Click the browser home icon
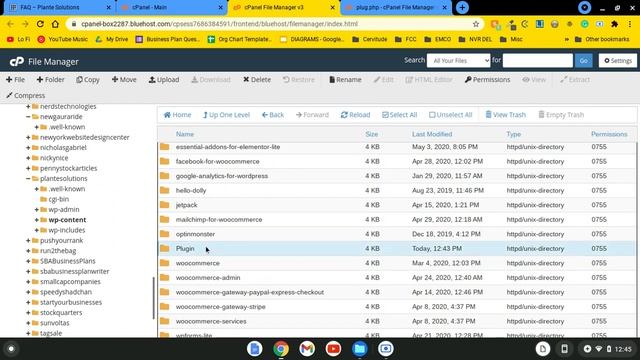640x360 pixels. pyautogui.click(x=55, y=24)
